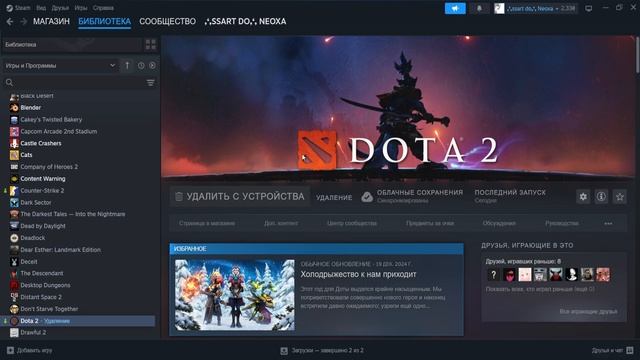Select the БИБЛИОТЕКА tab
The width and height of the screenshot is (640, 360).
104,21
